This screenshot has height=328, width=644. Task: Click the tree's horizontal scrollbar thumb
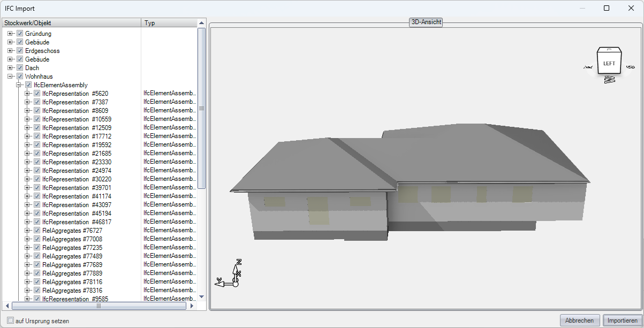(x=99, y=306)
